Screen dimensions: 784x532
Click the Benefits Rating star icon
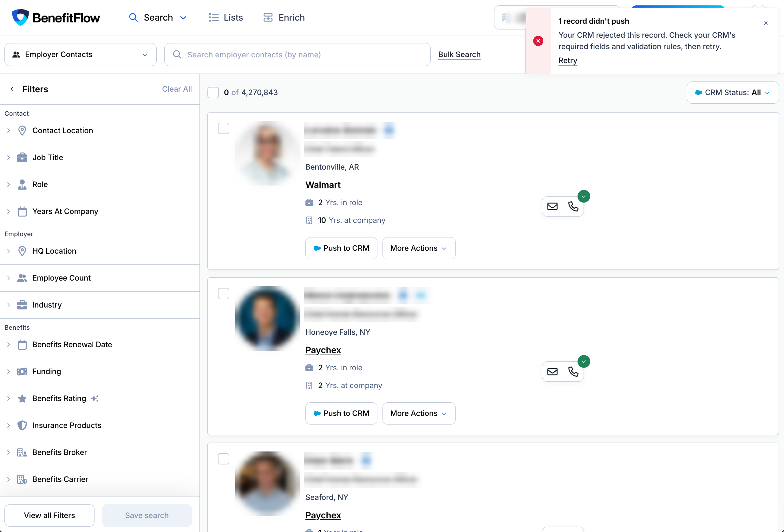pos(22,399)
